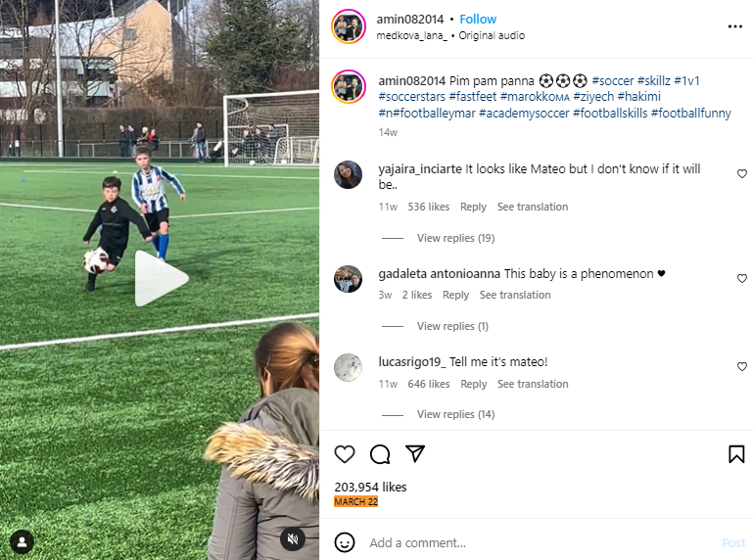753x560 pixels.
Task: Follow amin082014 account
Action: click(478, 20)
